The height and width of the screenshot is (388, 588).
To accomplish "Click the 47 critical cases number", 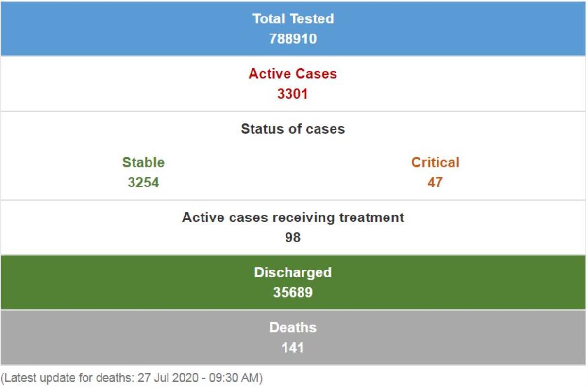I will coord(435,182).
